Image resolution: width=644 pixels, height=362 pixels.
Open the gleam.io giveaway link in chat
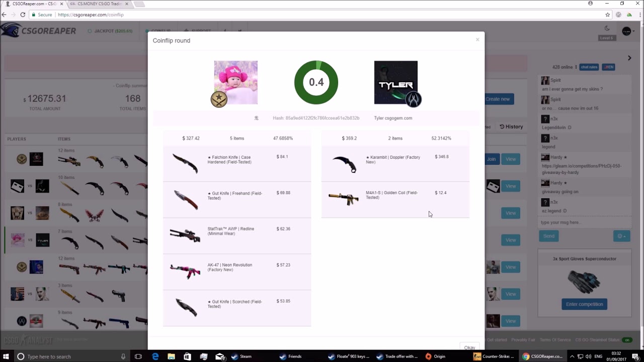582,169
